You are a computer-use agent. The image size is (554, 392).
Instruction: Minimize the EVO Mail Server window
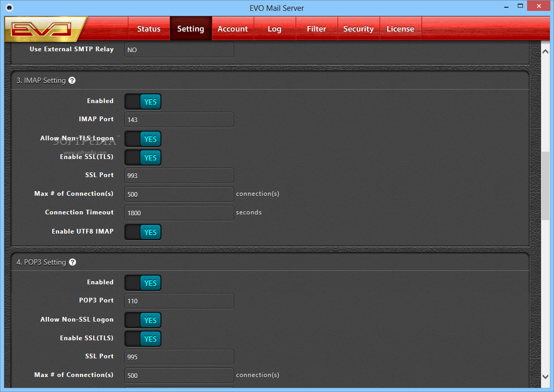[506, 6]
